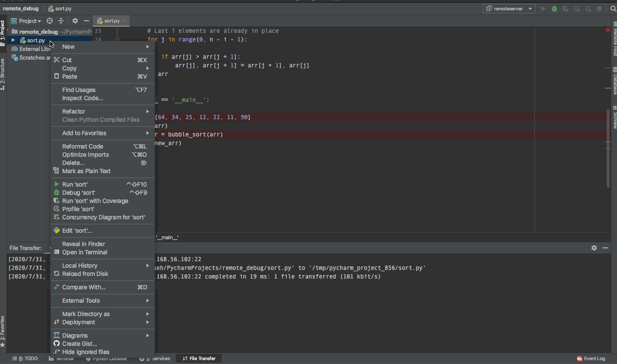The width and height of the screenshot is (617, 364).
Task: Open the remoteserver run configuration dropdown
Action: 509,9
